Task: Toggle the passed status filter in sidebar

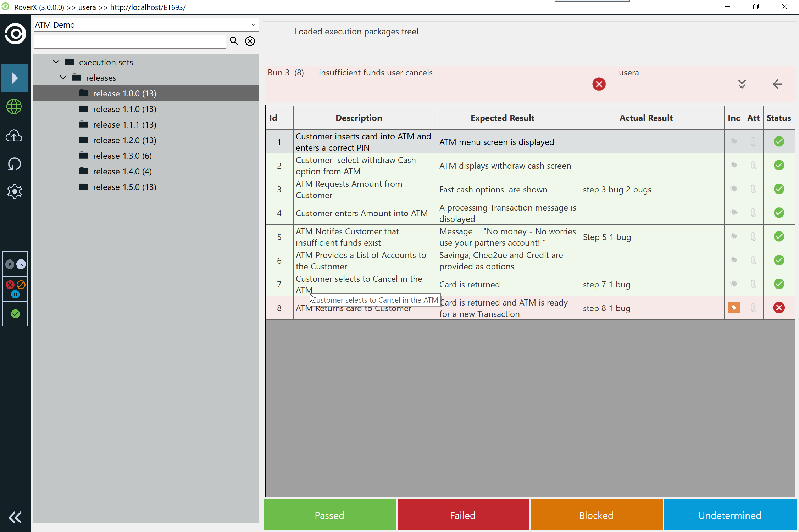Action: [x=15, y=314]
